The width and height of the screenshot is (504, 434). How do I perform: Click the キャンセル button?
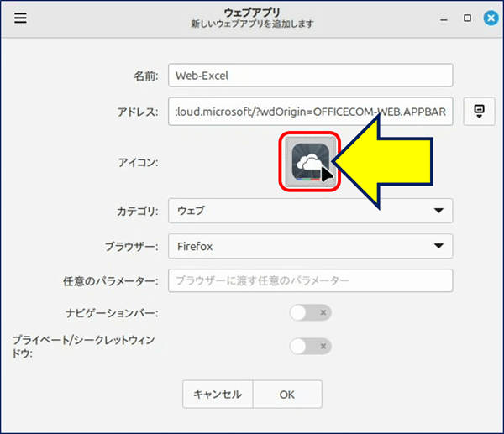(218, 395)
